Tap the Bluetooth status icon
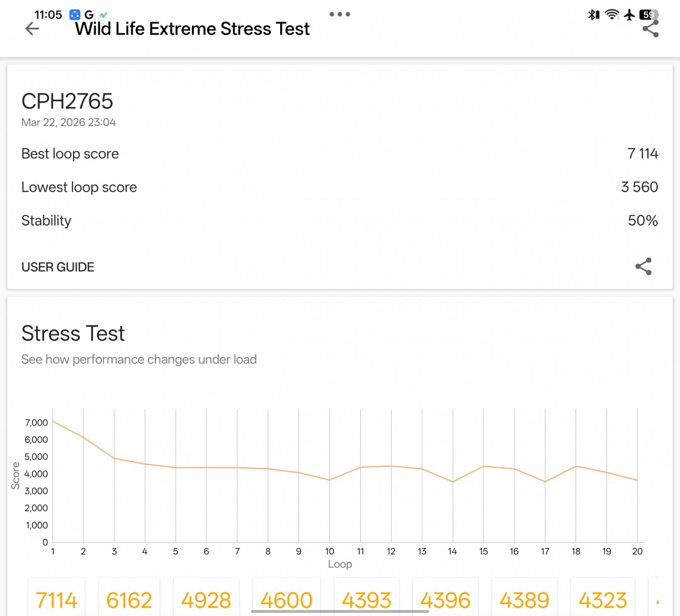Viewport: 680px width, 616px height. (593, 14)
